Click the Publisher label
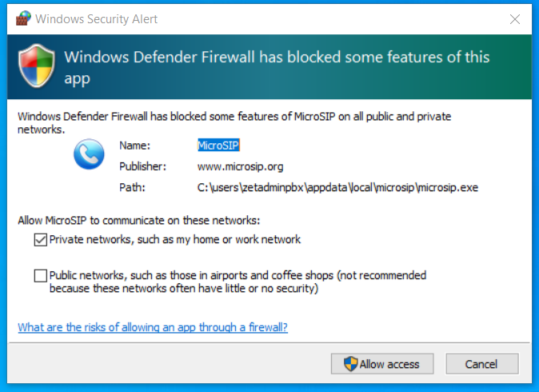The width and height of the screenshot is (539, 392). tap(142, 166)
